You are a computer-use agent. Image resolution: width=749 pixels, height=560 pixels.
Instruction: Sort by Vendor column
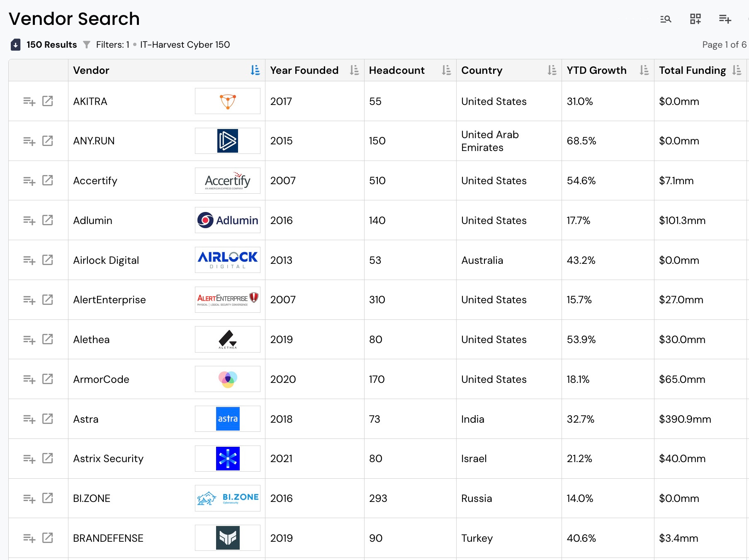[255, 70]
